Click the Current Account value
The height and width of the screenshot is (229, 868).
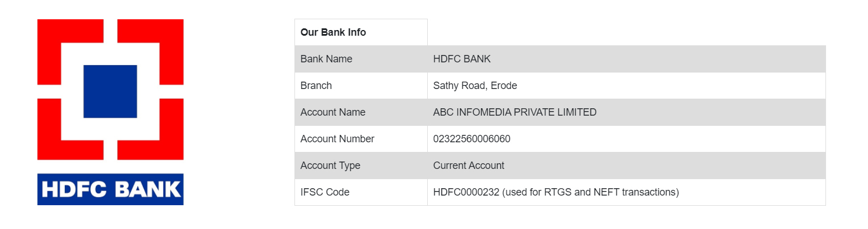coord(469,166)
